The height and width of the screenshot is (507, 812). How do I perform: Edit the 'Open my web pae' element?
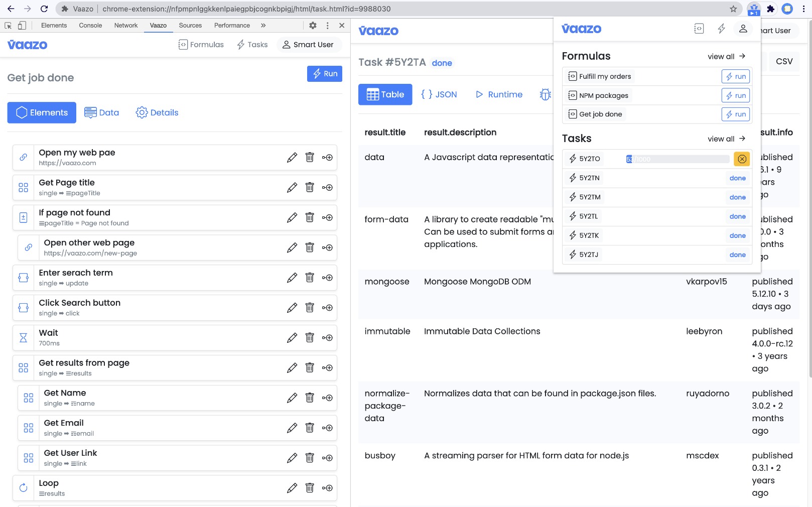coord(292,158)
